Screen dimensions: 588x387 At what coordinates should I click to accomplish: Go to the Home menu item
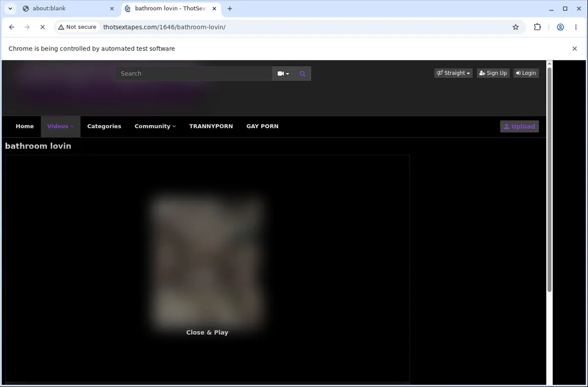point(24,126)
